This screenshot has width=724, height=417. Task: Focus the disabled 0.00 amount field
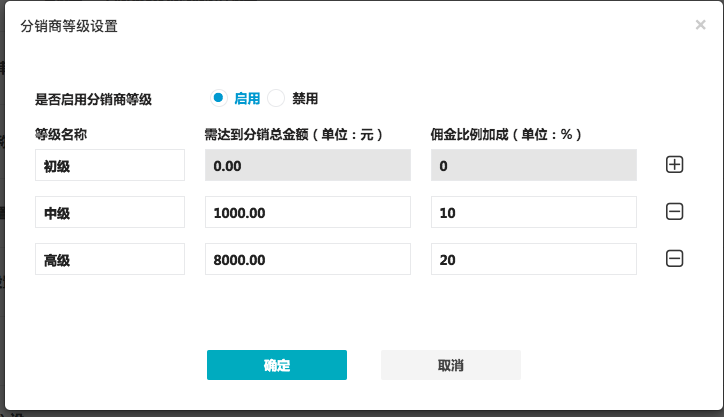308,165
